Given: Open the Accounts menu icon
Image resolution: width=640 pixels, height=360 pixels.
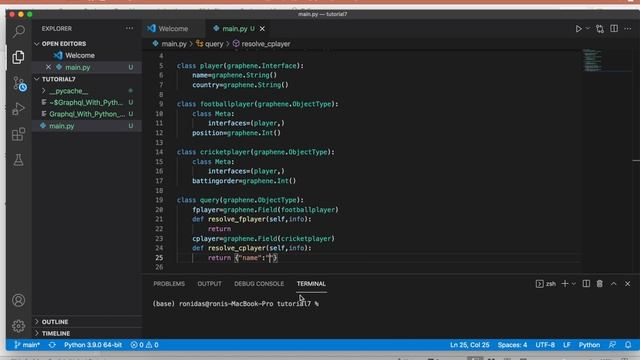Looking at the screenshot, I should (18, 300).
